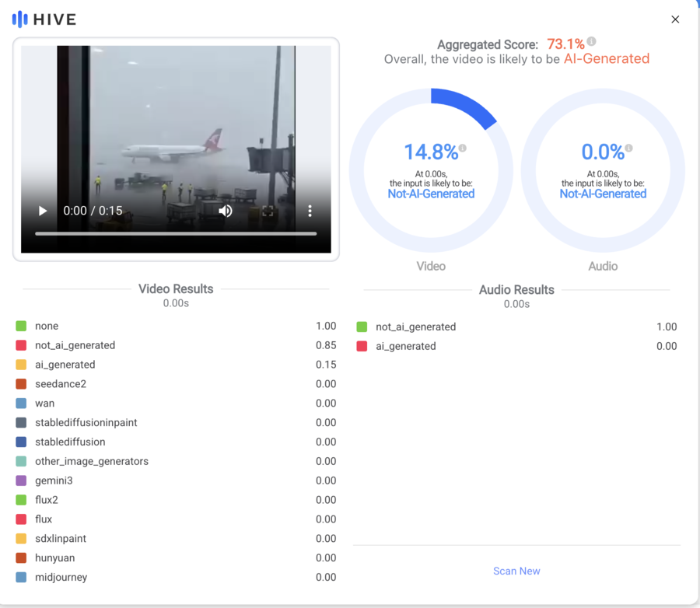Click the 'Audio Results' heading
Viewport: 700px width, 608px height.
516,290
